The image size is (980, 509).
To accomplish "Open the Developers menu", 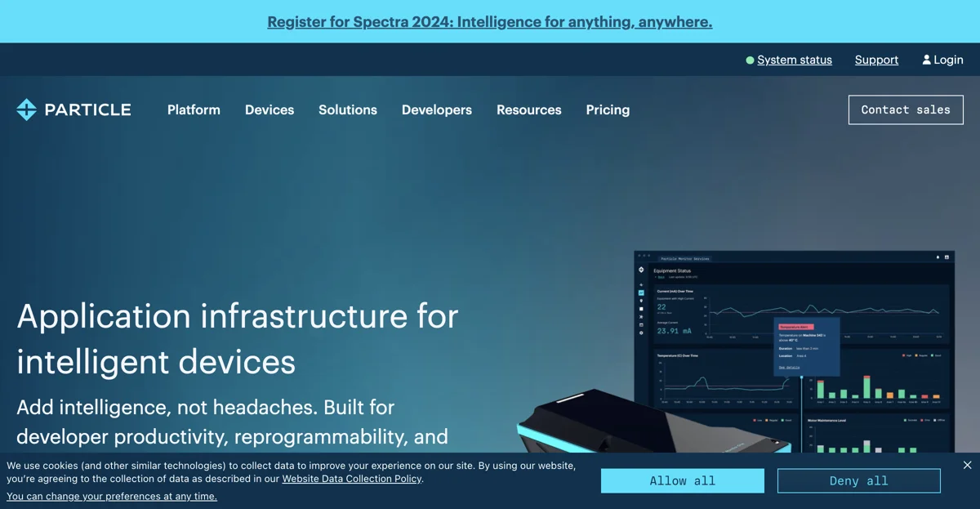I will pyautogui.click(x=437, y=109).
